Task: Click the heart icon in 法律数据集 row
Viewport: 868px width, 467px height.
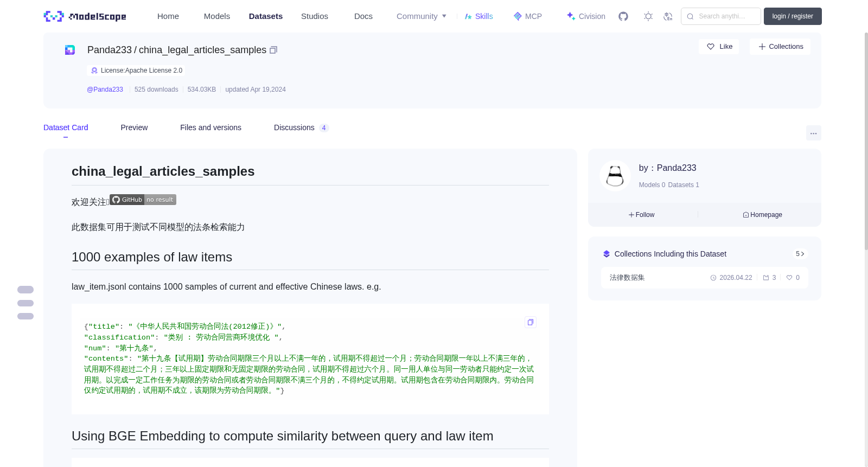Action: (x=789, y=278)
